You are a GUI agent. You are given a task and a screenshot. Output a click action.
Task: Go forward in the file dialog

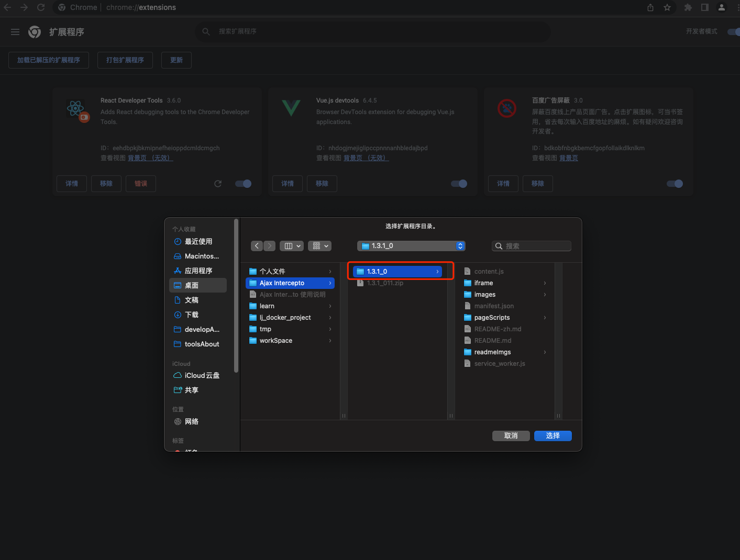[x=270, y=246]
